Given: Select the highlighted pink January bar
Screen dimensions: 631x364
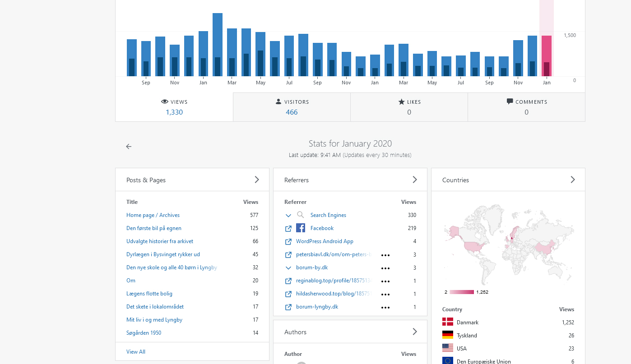Looking at the screenshot, I should pos(547,56).
